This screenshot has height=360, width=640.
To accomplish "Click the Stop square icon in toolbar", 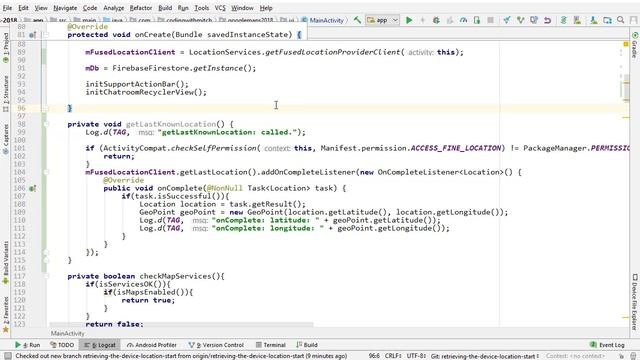I will coord(491,20).
